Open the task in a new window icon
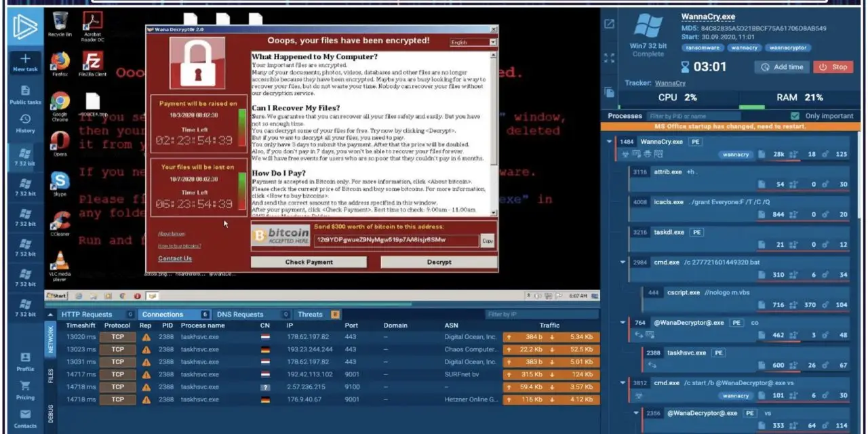This screenshot has width=868, height=434. (x=609, y=24)
